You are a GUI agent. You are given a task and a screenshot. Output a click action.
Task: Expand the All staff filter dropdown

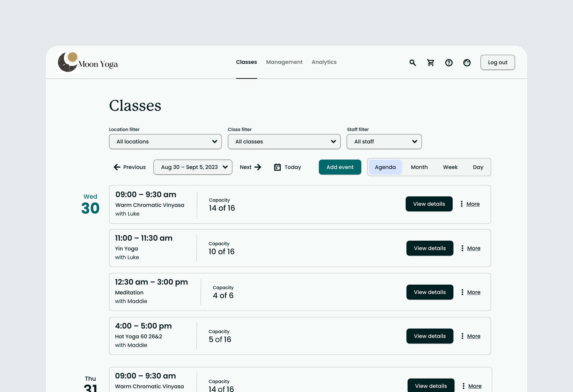(384, 142)
